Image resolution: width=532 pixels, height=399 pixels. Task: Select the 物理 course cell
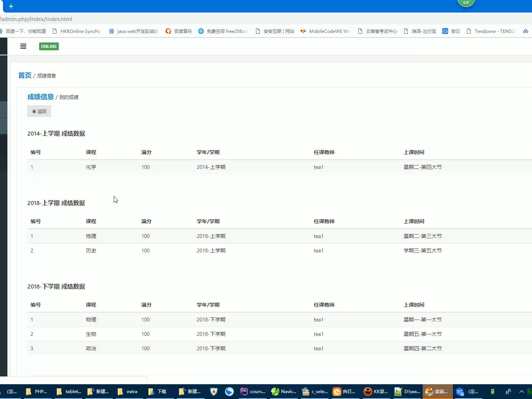tap(91, 320)
